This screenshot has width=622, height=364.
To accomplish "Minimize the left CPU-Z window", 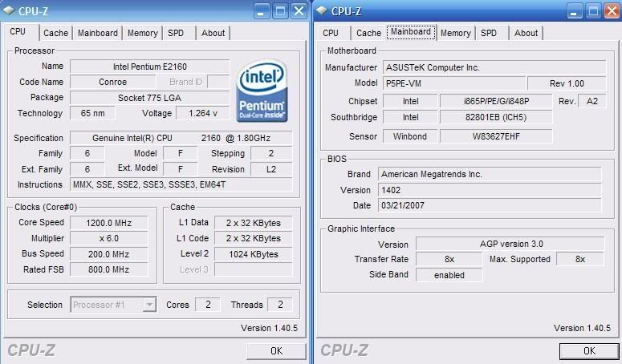I will (261, 11).
